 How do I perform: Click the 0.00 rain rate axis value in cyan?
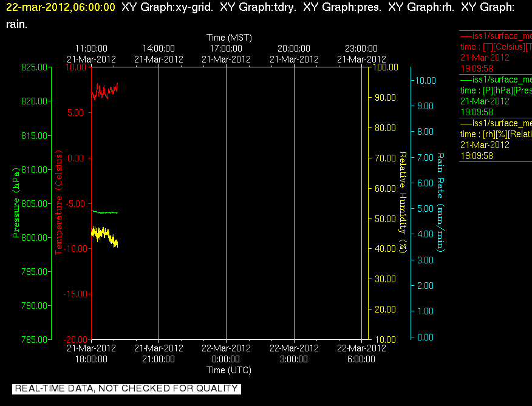pyautogui.click(x=426, y=337)
